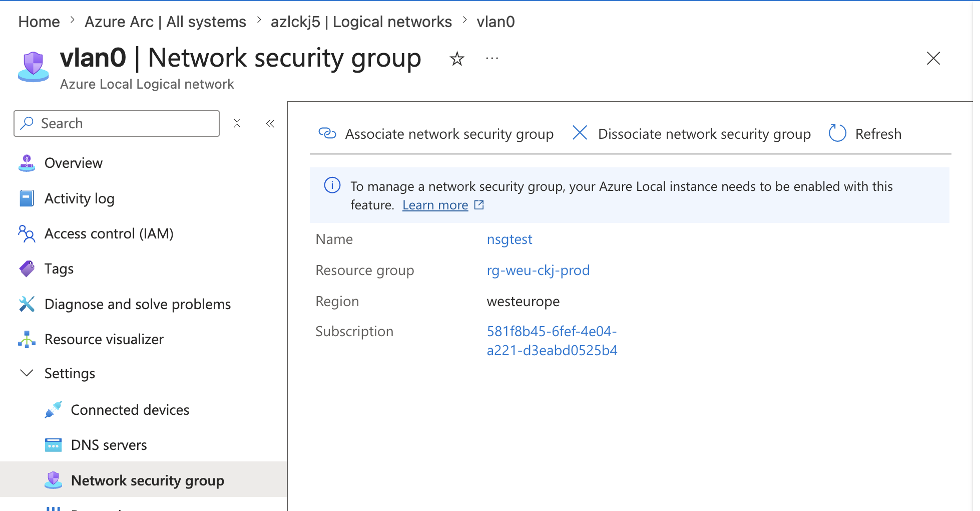
Task: Open resource group rg-weu-ckj-prod
Action: (539, 271)
